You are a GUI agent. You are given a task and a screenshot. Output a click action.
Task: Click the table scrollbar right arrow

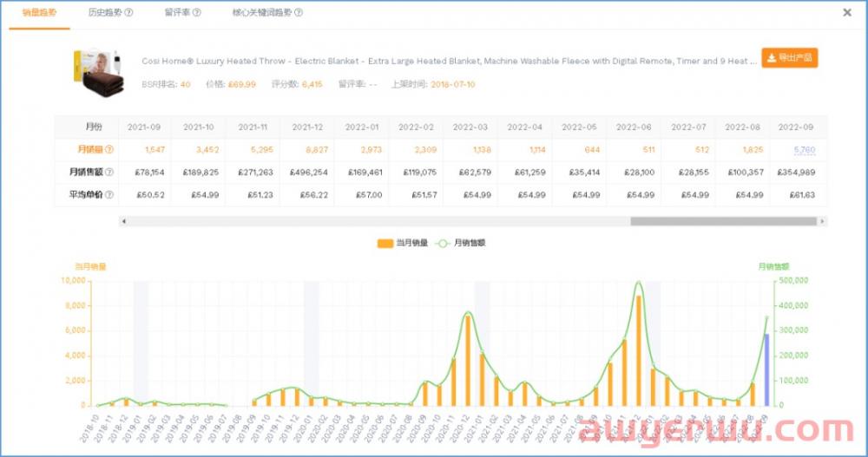822,221
